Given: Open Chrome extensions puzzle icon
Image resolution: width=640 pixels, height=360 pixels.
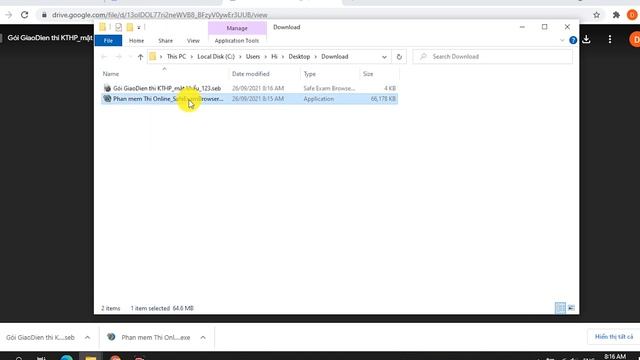Looking at the screenshot, I should tap(616, 15).
